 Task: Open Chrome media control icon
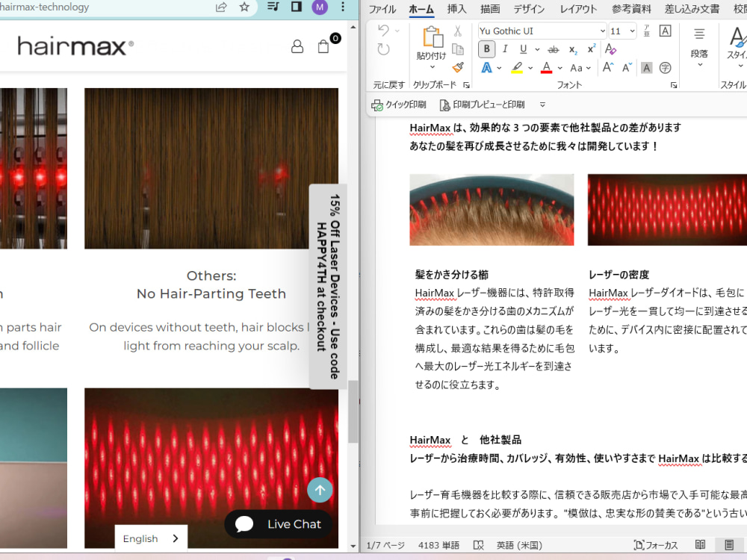click(x=273, y=7)
